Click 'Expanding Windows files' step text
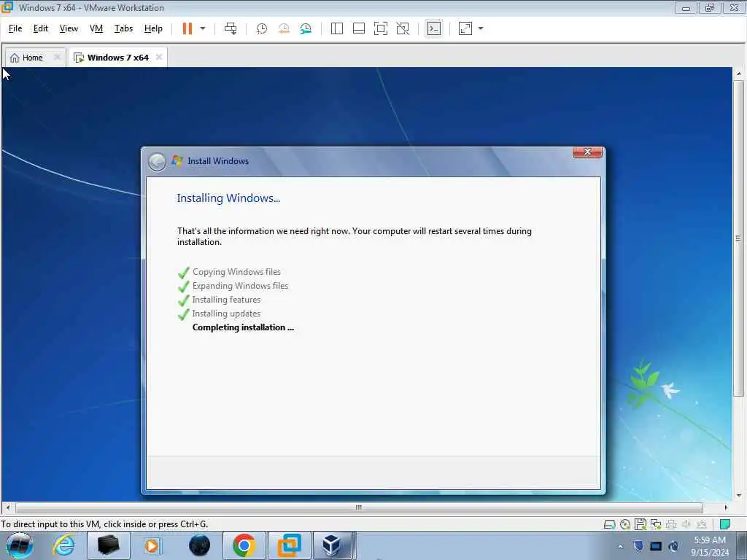 click(x=240, y=286)
